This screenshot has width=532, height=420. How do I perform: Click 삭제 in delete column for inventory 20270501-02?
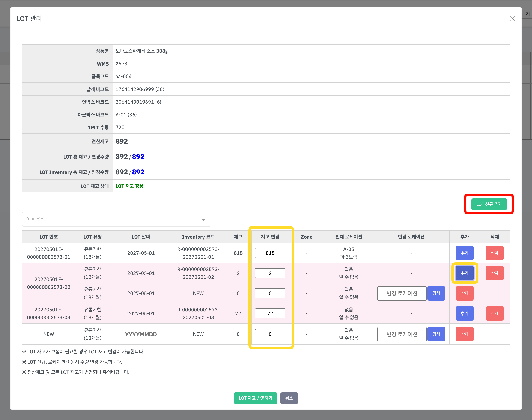click(x=494, y=273)
